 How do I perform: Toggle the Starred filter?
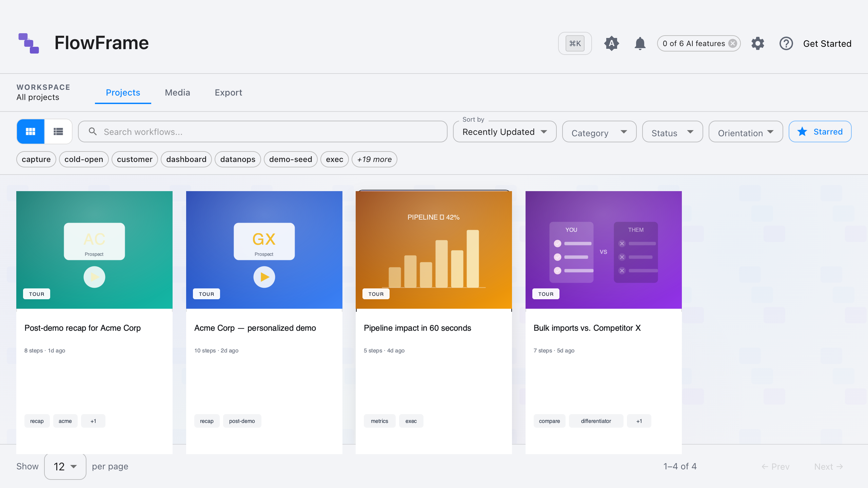click(820, 131)
